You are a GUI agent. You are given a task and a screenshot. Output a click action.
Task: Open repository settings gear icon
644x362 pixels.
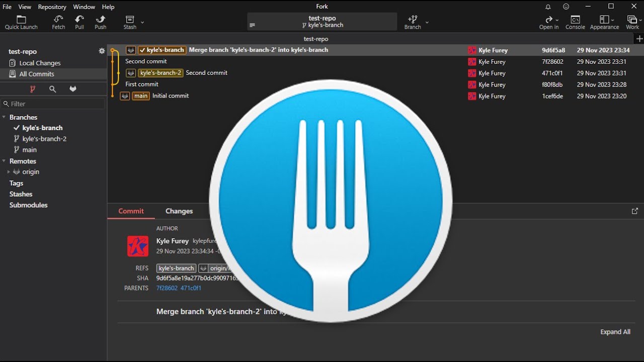tap(102, 51)
